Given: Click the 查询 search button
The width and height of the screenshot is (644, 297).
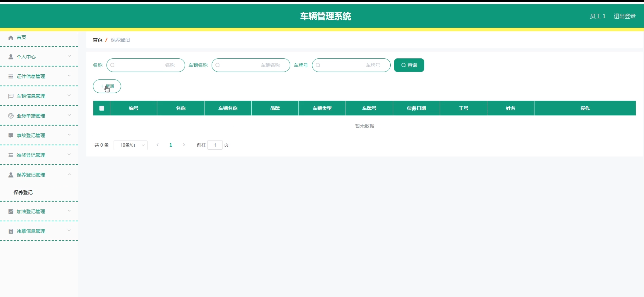Looking at the screenshot, I should [x=409, y=65].
